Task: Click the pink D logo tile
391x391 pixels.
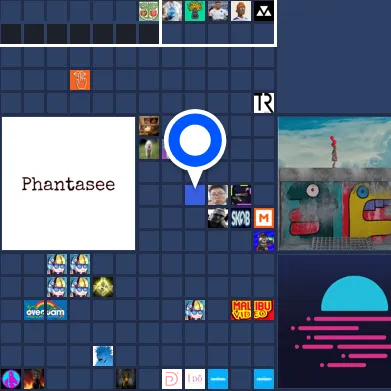Action: (172, 379)
